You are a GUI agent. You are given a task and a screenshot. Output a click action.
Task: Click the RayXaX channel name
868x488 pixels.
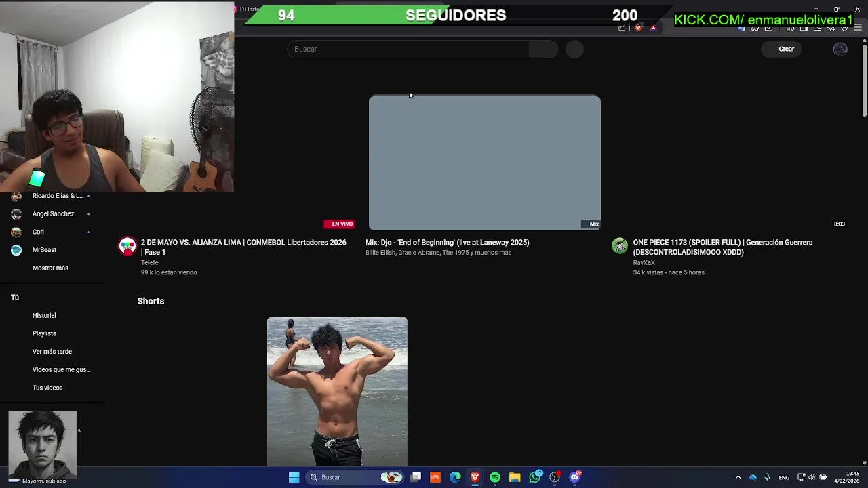pyautogui.click(x=644, y=262)
